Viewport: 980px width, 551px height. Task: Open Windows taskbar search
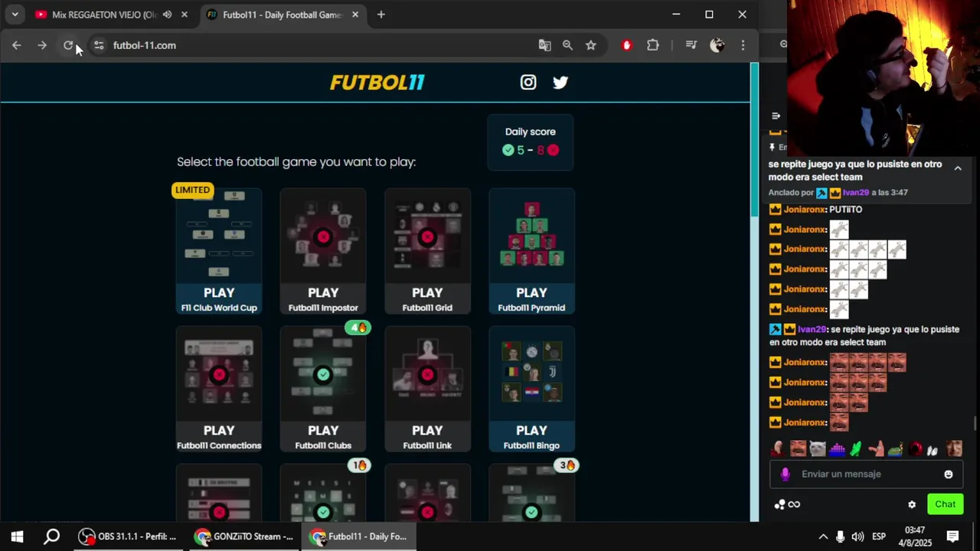click(52, 536)
